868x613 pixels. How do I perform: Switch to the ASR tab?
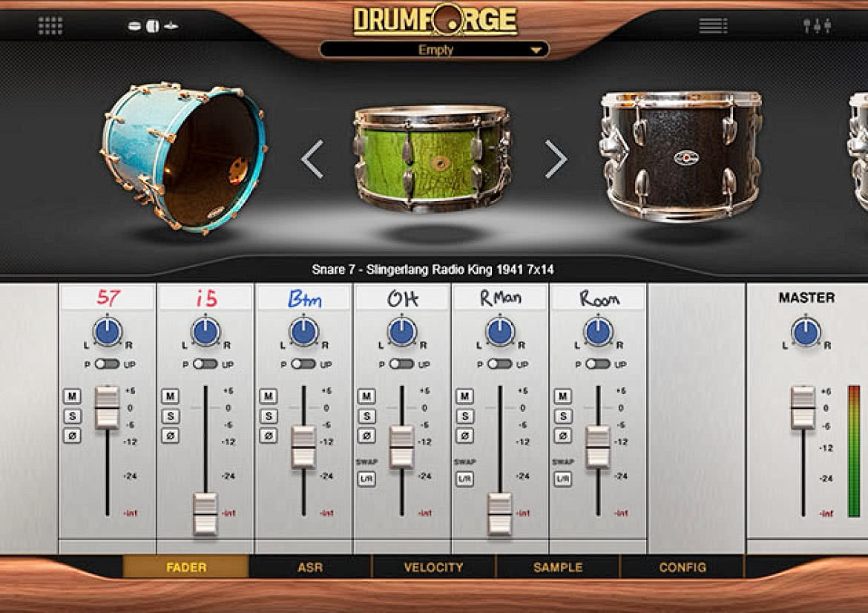[310, 567]
